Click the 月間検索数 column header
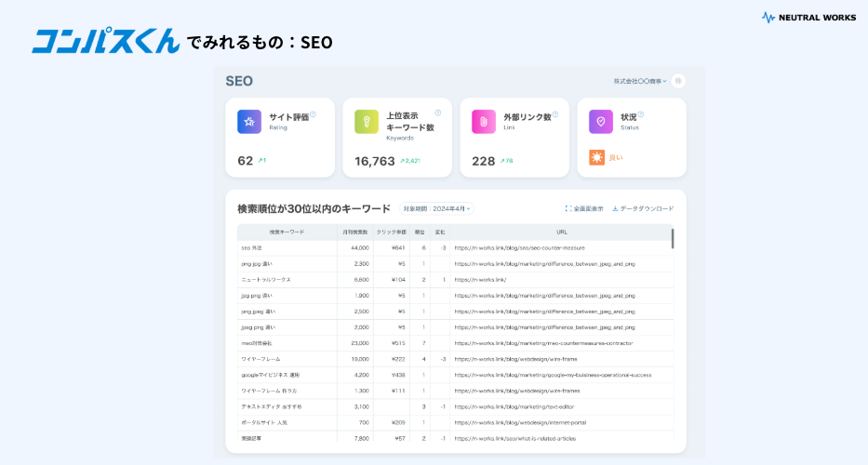This screenshot has height=465, width=868. (x=357, y=232)
